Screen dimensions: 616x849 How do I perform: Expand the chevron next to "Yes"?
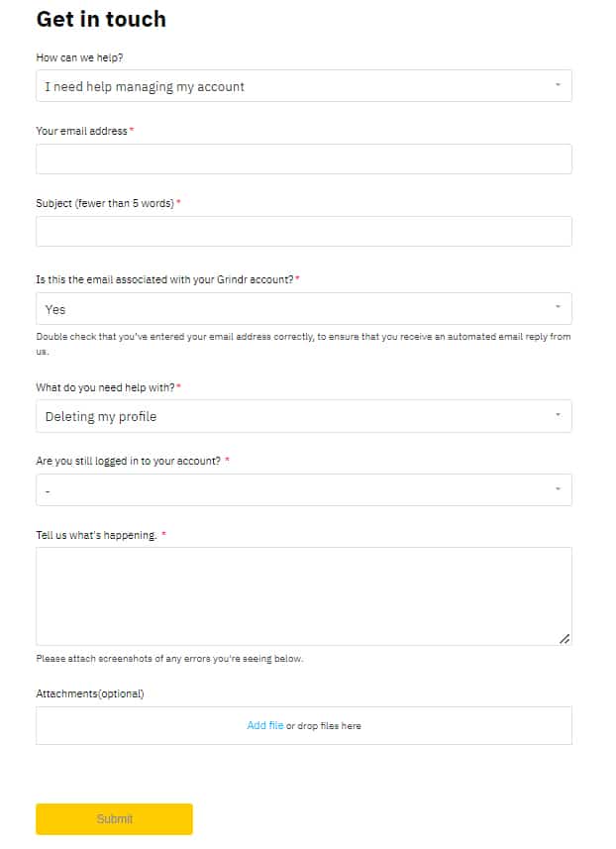coord(558,308)
